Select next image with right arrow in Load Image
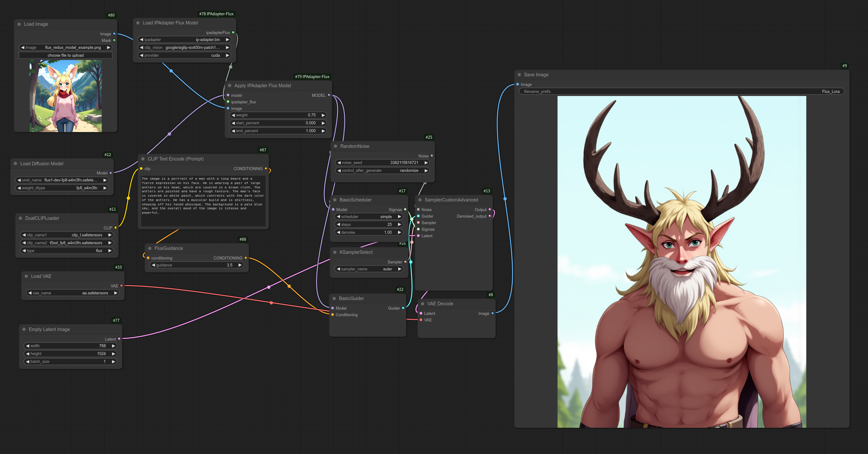The height and width of the screenshot is (454, 868). tap(109, 48)
